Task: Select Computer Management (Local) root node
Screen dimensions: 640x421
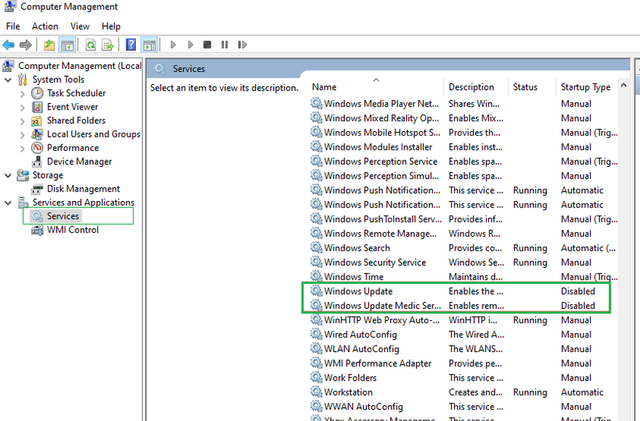Action: (x=80, y=66)
